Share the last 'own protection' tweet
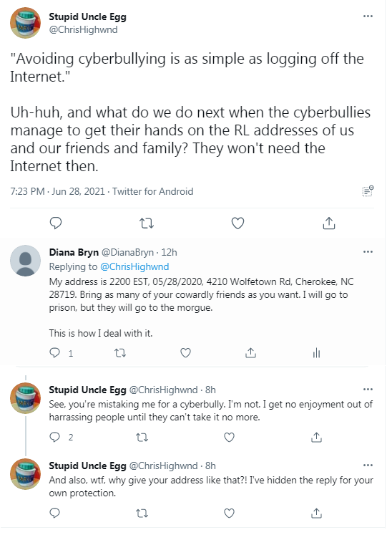 point(316,513)
